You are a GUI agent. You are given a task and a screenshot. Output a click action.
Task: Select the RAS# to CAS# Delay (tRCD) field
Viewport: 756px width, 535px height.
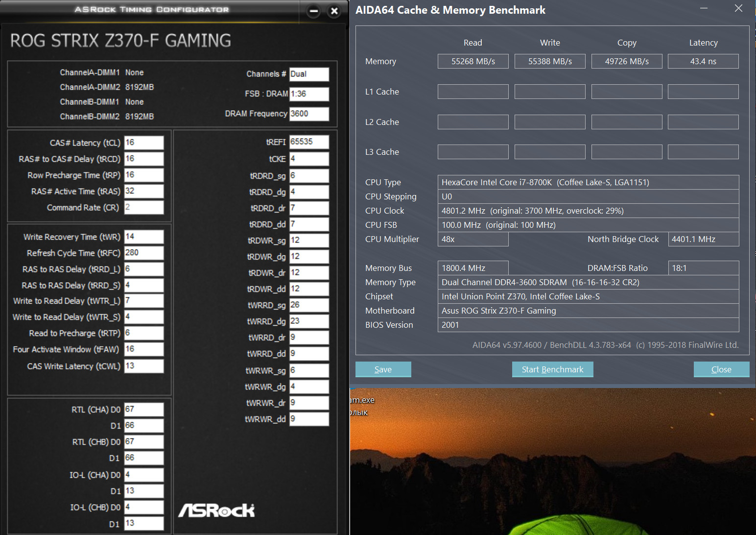pos(144,159)
